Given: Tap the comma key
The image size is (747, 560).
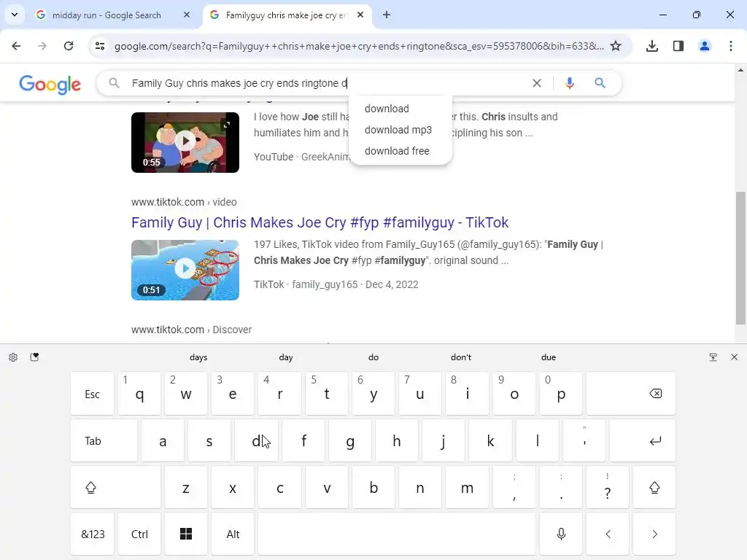Looking at the screenshot, I should (x=514, y=487).
